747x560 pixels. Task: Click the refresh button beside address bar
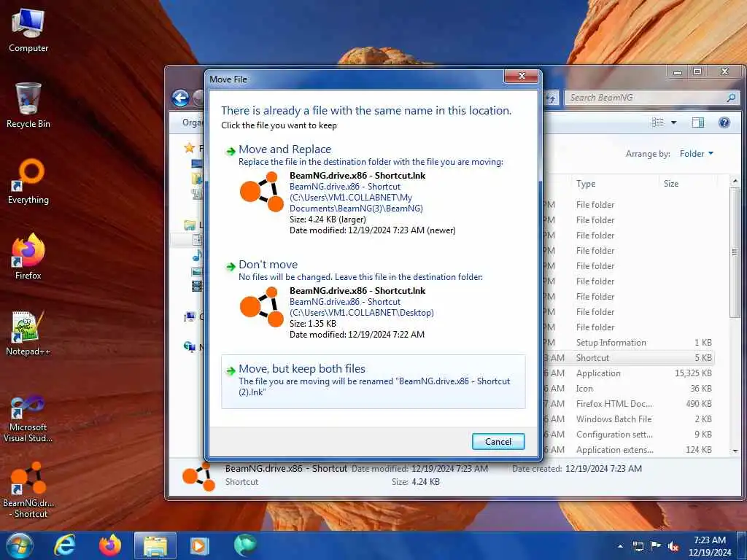pos(551,98)
